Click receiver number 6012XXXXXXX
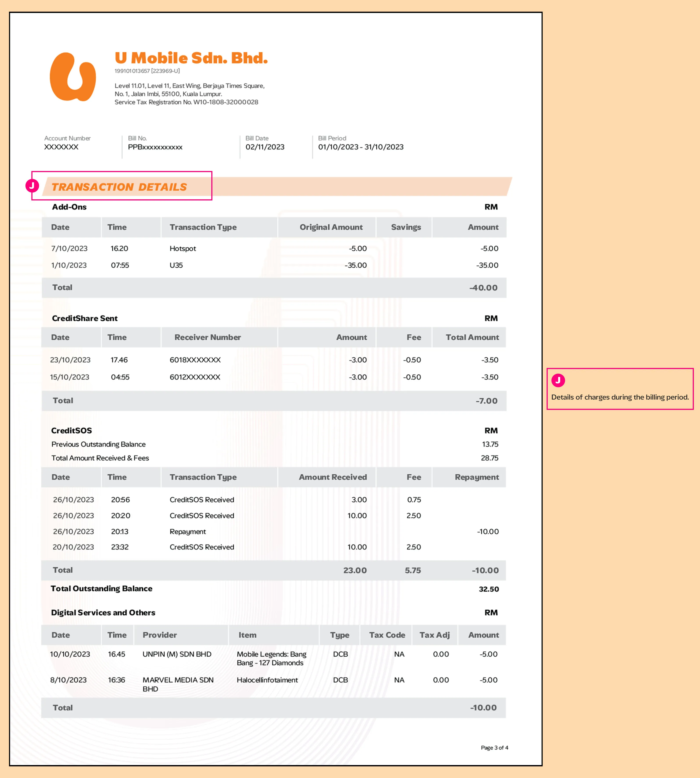The width and height of the screenshot is (700, 778). click(195, 377)
